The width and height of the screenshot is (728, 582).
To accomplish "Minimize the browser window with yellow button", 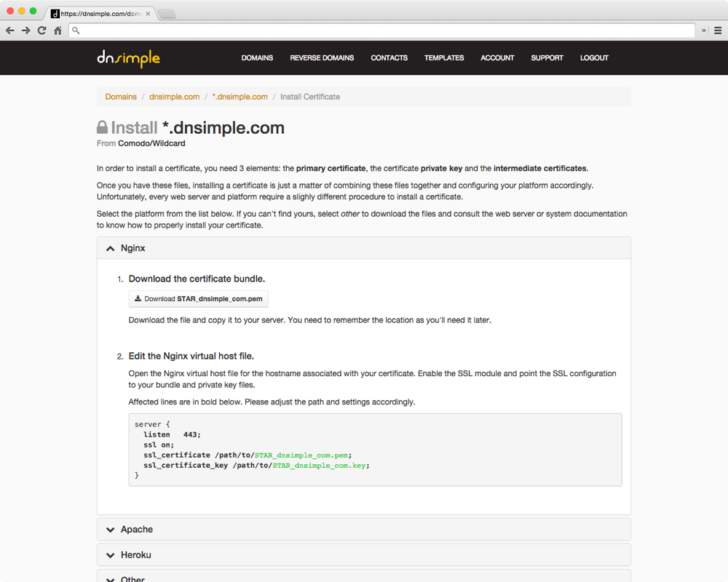I will (x=21, y=11).
